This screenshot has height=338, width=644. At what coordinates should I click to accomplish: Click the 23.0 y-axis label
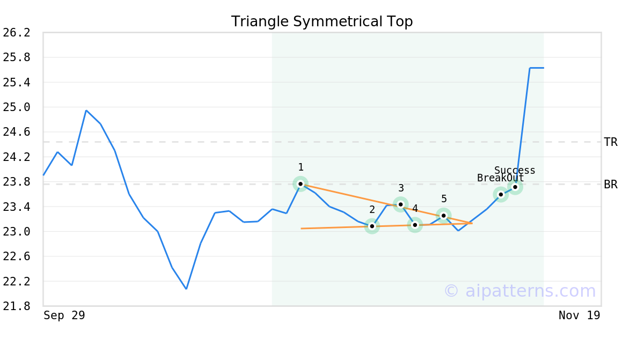(17, 232)
